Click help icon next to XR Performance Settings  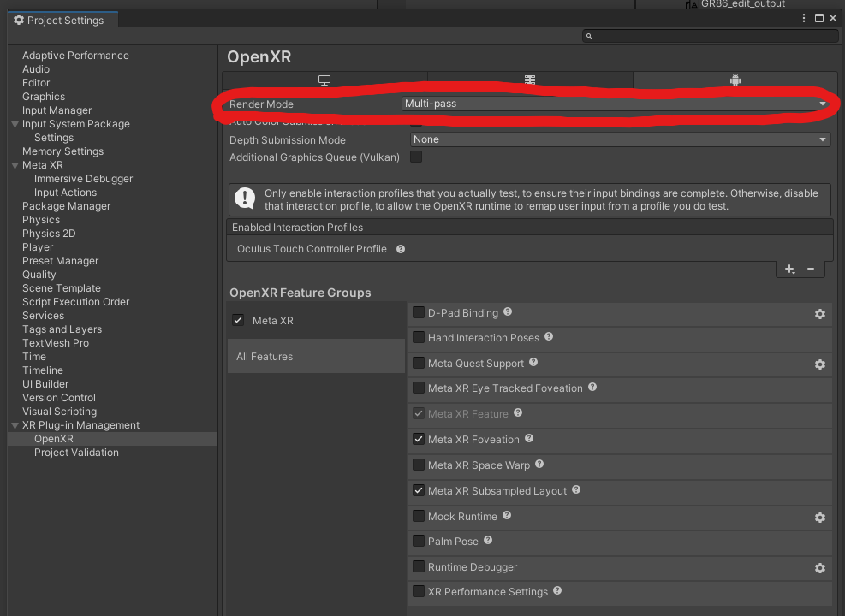click(557, 590)
